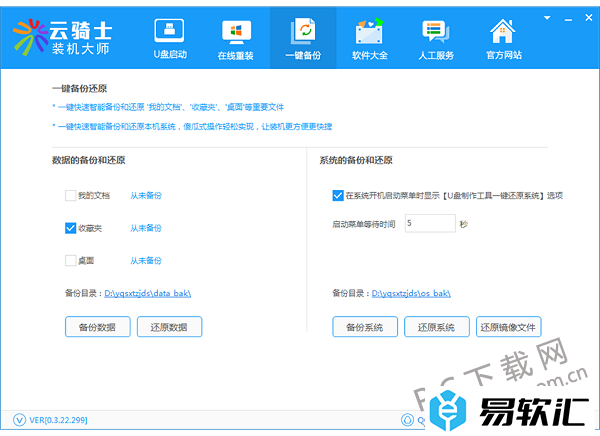The height and width of the screenshot is (436, 600).
Task: Minimize the 云骑士 window
Action: click(568, 19)
